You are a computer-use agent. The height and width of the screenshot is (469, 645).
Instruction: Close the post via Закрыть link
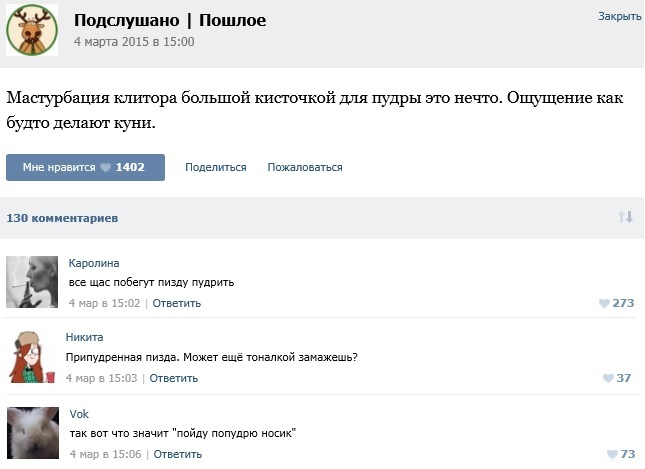point(619,16)
